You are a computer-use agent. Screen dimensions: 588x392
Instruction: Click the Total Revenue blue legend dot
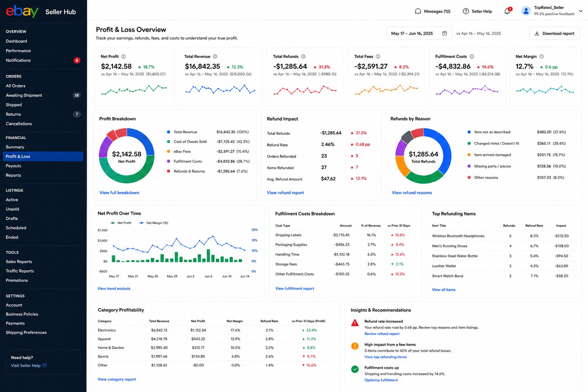click(x=169, y=132)
